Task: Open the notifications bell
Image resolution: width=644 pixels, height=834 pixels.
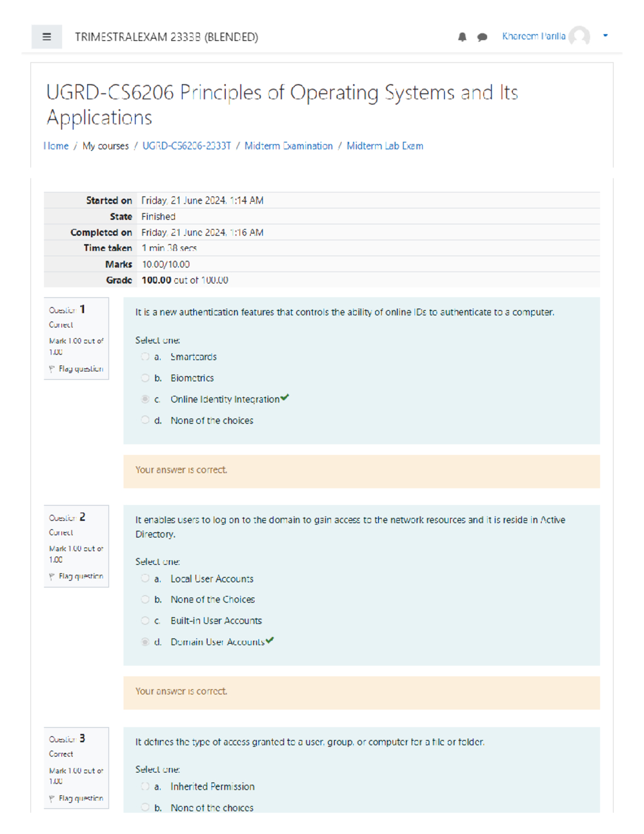Action: [462, 37]
